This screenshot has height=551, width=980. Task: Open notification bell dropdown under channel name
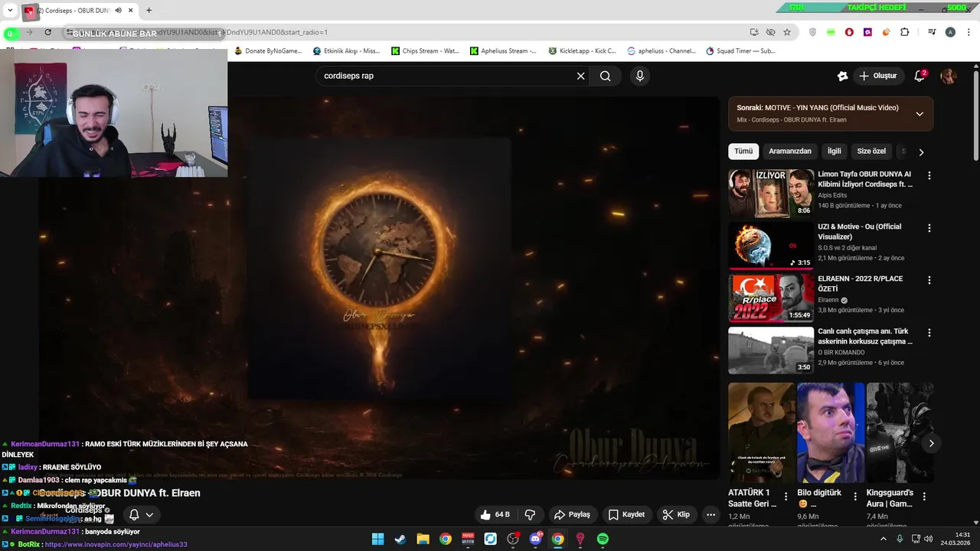click(x=142, y=515)
